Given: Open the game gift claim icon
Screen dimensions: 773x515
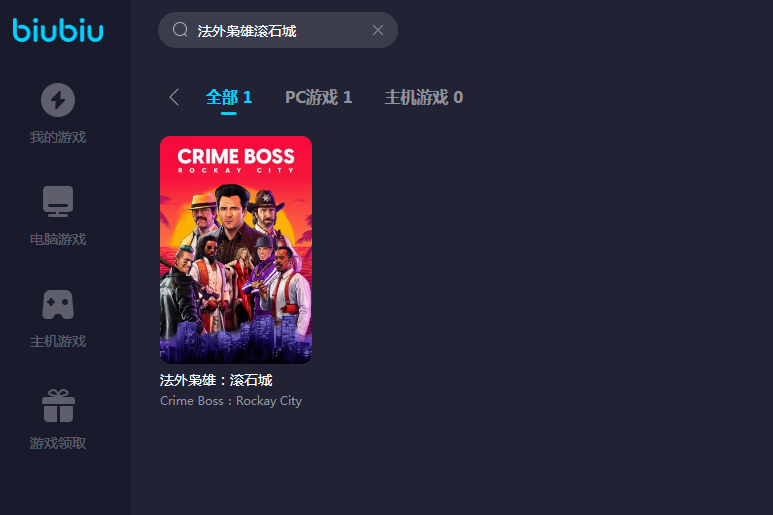Looking at the screenshot, I should 58,406.
